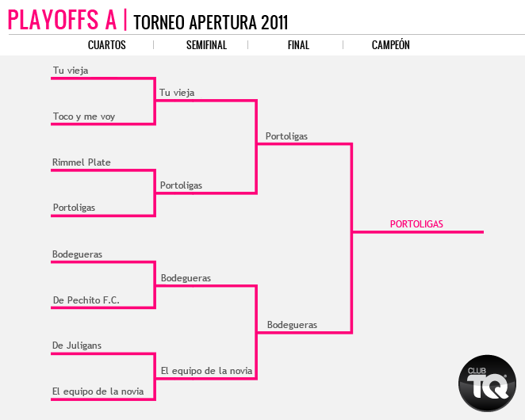Select De Juligans quarterfinal team

click(77, 346)
